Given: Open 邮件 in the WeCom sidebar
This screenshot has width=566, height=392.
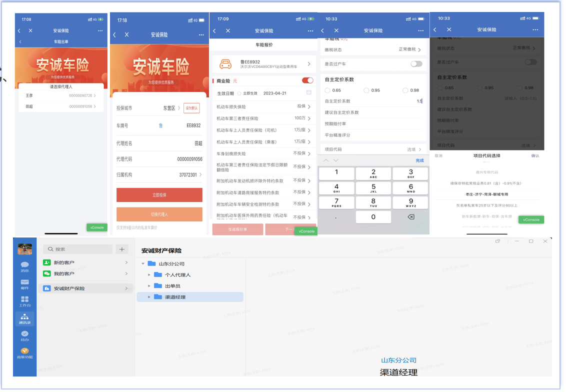Looking at the screenshot, I should point(24,284).
